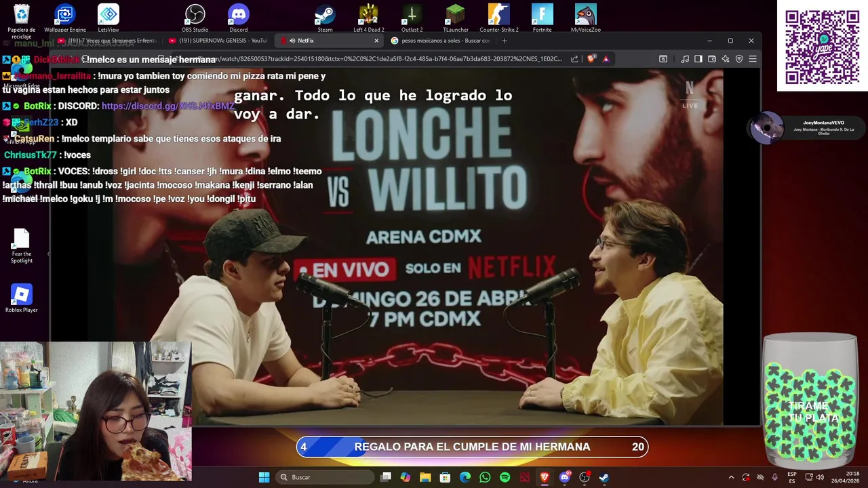Launch Fortnite desktop shortcut
The height and width of the screenshot is (488, 868).
pyautogui.click(x=542, y=18)
